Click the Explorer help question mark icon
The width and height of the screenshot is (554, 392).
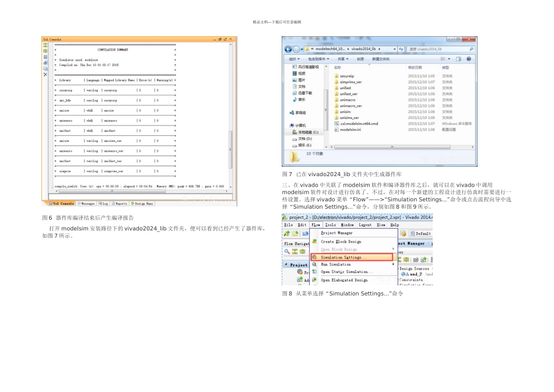click(x=469, y=59)
